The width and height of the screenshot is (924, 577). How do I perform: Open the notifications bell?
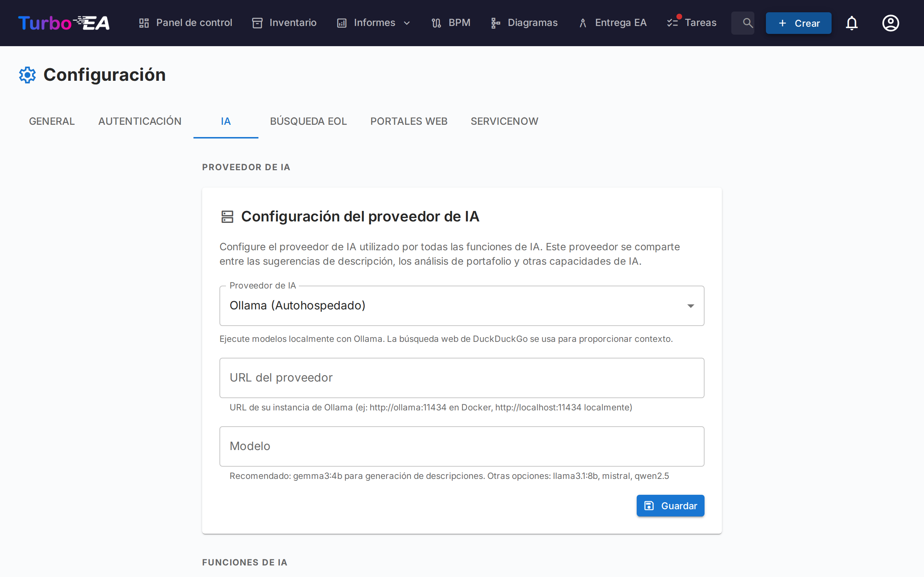(x=852, y=23)
